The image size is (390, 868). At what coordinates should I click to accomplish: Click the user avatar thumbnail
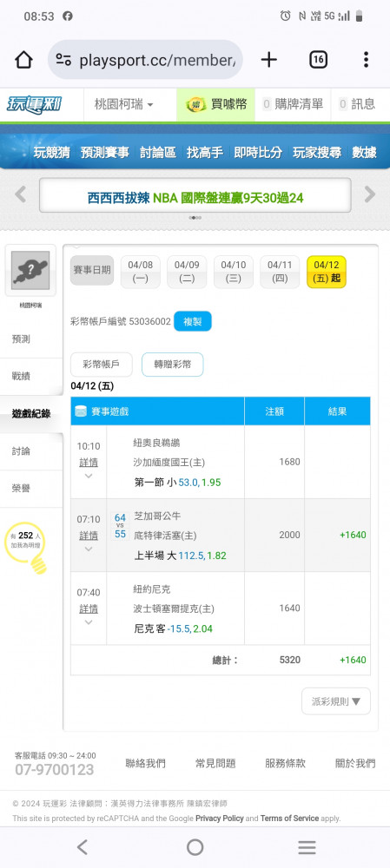(30, 270)
